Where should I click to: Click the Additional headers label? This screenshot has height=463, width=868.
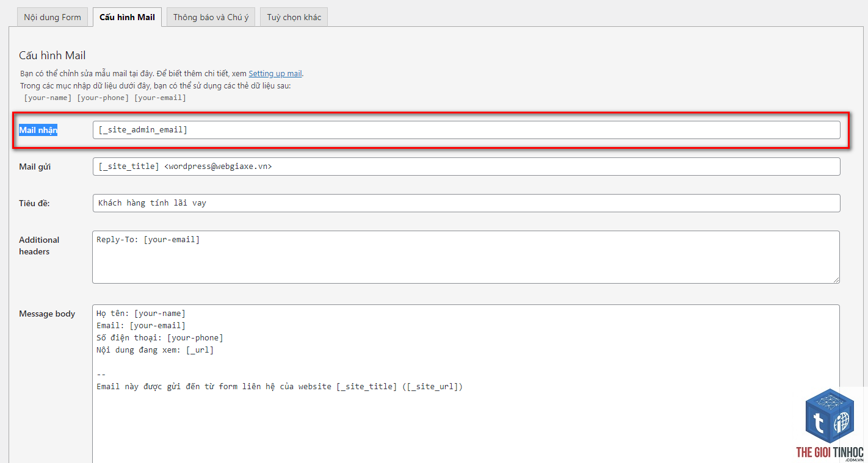pos(39,246)
